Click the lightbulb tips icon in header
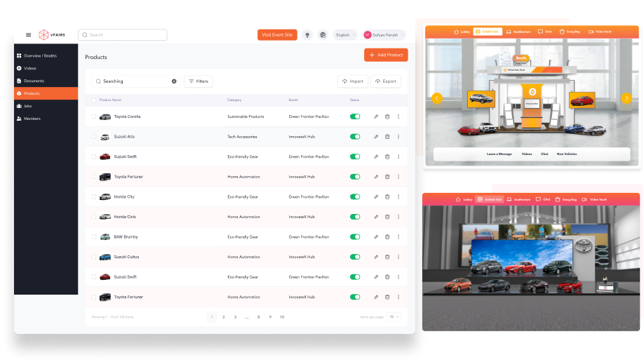This screenshot has width=644, height=362. [x=307, y=35]
